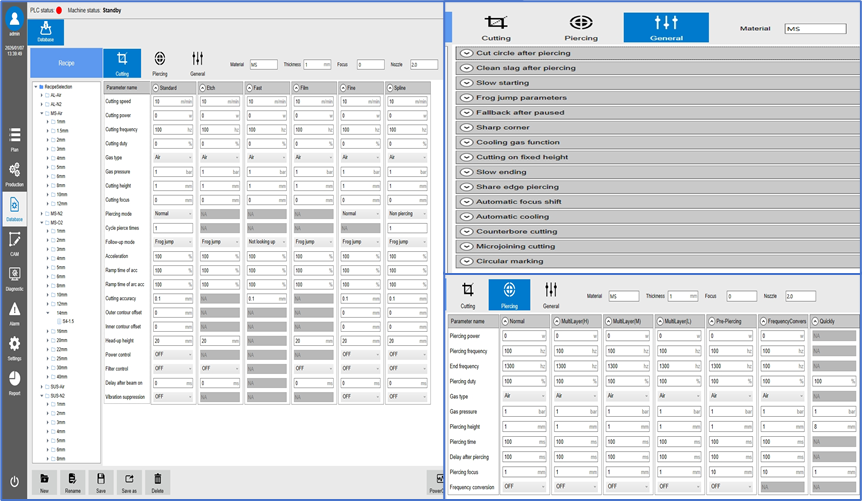
Task: Switch to the Piercing tab in recipe panel
Action: 159,63
